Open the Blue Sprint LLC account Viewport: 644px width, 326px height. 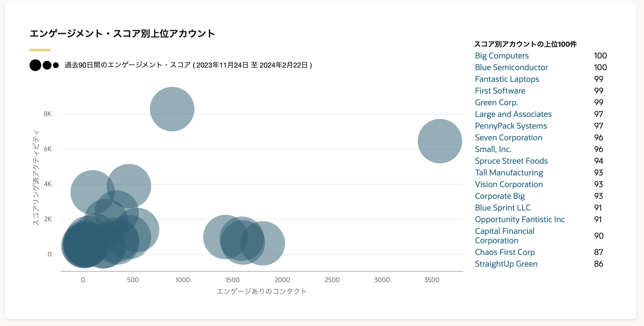pos(503,208)
